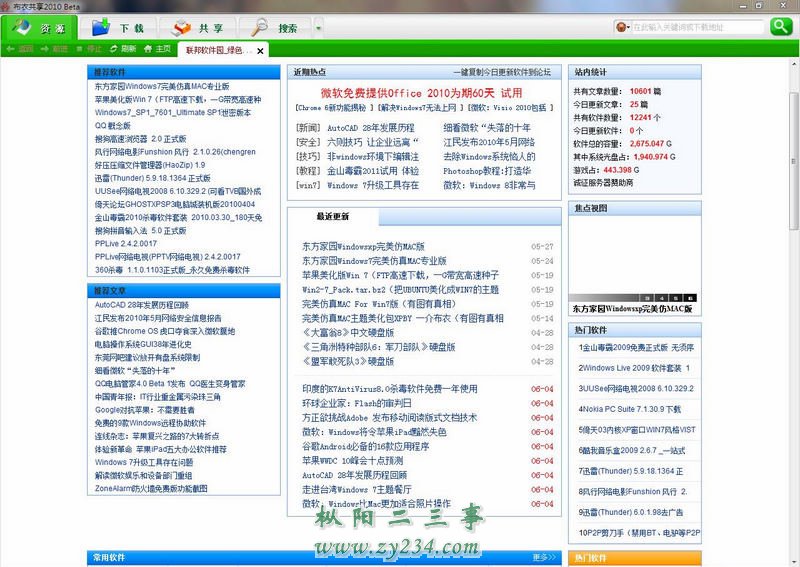
Task: Open 东方家园Windowsxp完美仿MAC版 dated 05-27
Action: pyautogui.click(x=363, y=246)
